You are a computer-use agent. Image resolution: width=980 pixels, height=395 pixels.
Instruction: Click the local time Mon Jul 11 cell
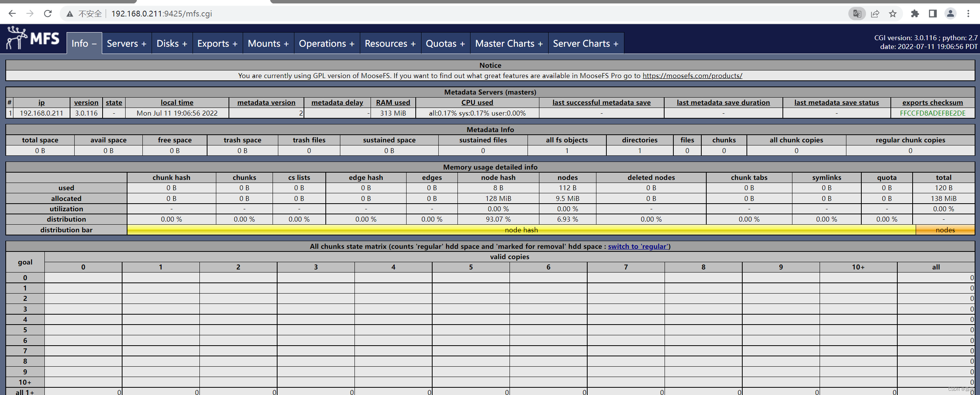coord(177,113)
